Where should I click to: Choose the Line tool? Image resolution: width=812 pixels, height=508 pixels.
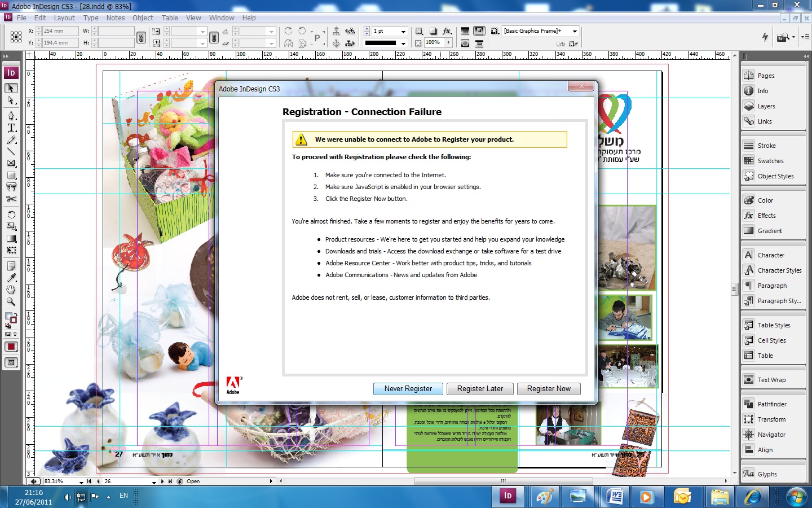point(11,151)
